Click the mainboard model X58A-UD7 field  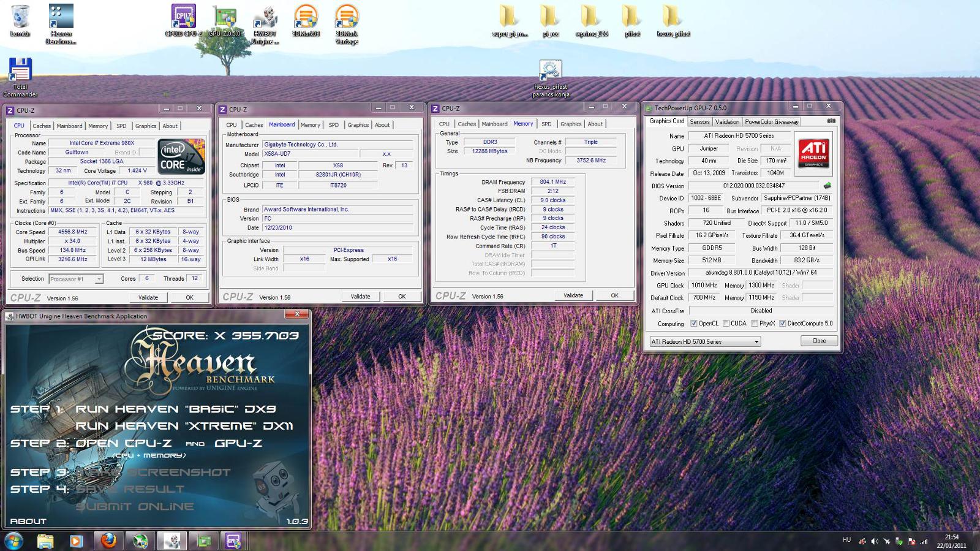click(311, 154)
